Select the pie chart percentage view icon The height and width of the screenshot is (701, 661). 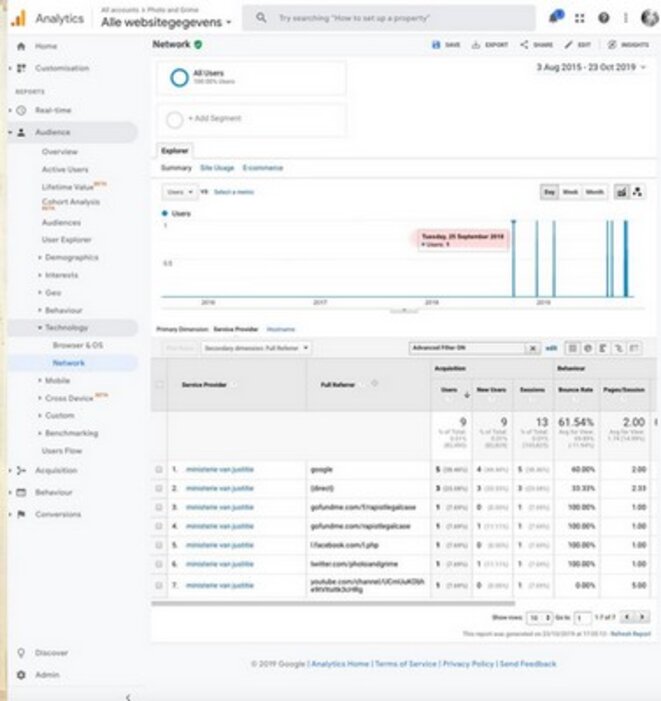(x=588, y=348)
